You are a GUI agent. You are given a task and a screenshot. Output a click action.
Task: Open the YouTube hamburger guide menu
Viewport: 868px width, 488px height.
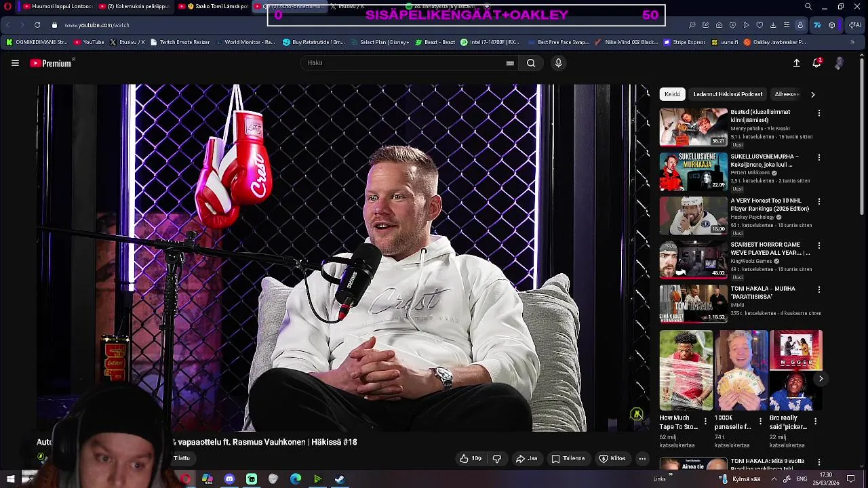pos(15,63)
